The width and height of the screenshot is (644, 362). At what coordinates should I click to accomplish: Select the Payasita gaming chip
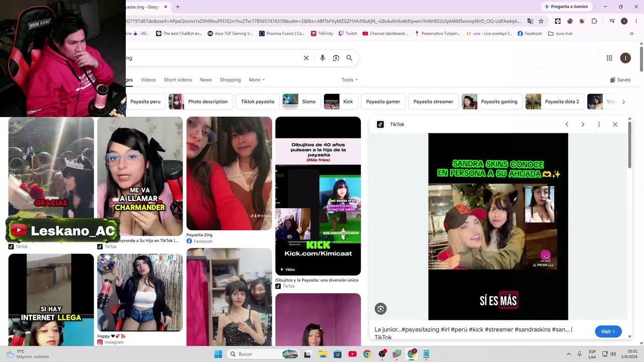[492, 102]
